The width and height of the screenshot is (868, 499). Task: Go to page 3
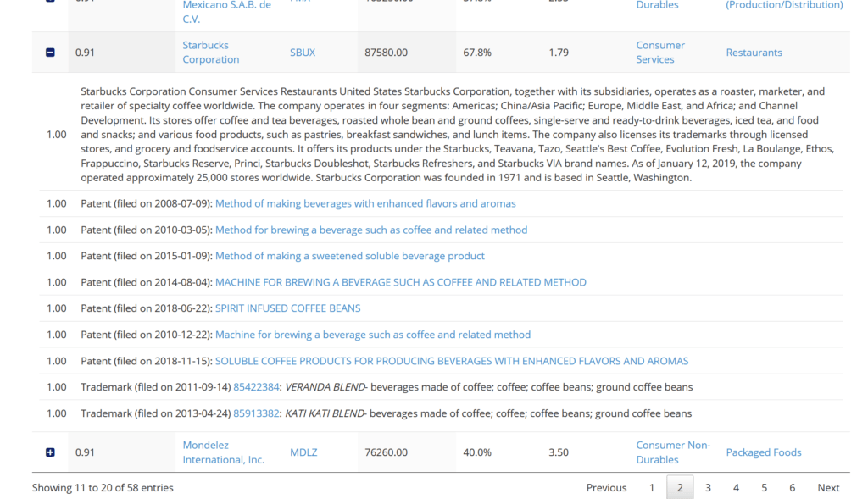(708, 487)
